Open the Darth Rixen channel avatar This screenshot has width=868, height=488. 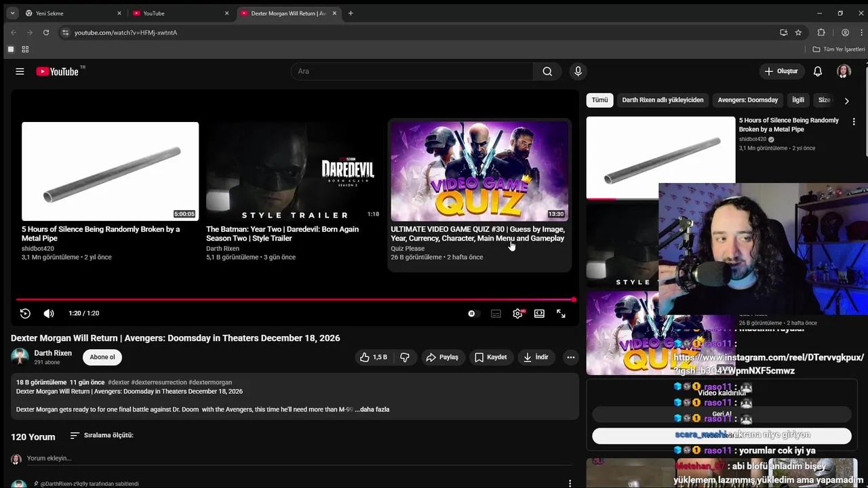(x=20, y=357)
